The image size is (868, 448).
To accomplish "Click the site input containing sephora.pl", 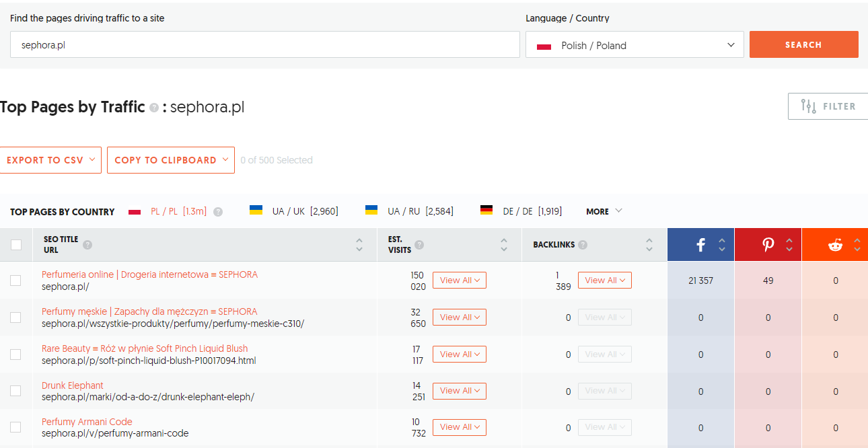I will tap(265, 44).
